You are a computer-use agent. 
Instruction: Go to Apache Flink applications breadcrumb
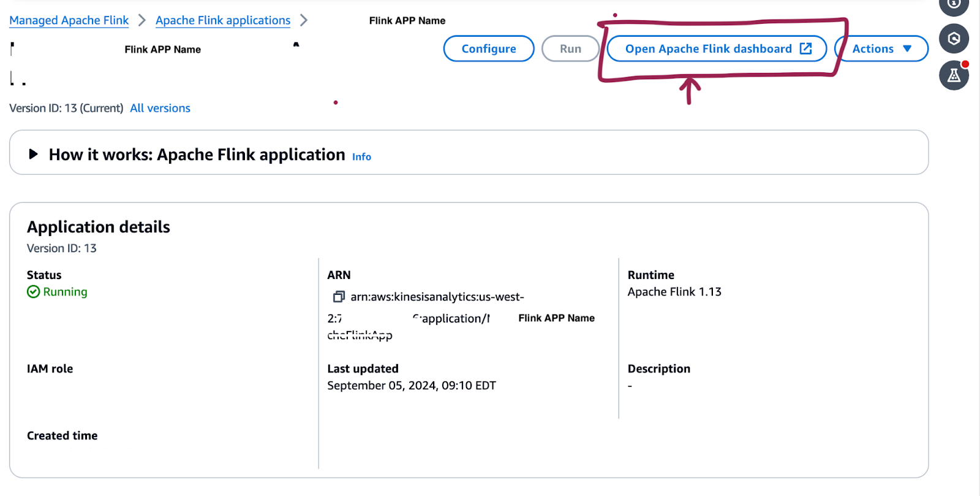click(223, 20)
